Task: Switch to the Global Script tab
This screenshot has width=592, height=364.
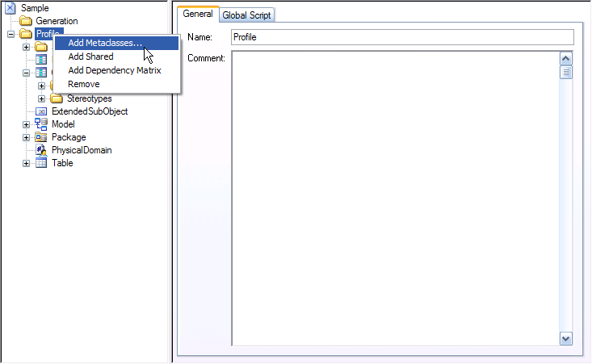Action: [x=247, y=15]
